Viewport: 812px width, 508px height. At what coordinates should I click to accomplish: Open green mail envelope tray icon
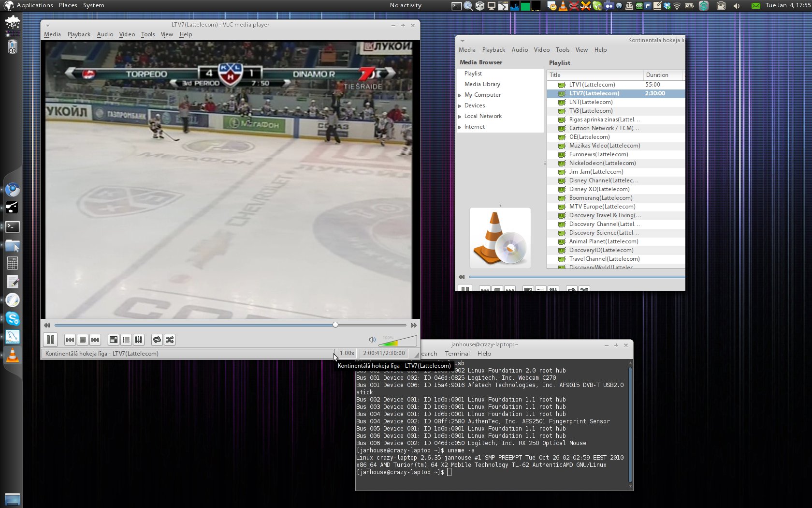[756, 6]
